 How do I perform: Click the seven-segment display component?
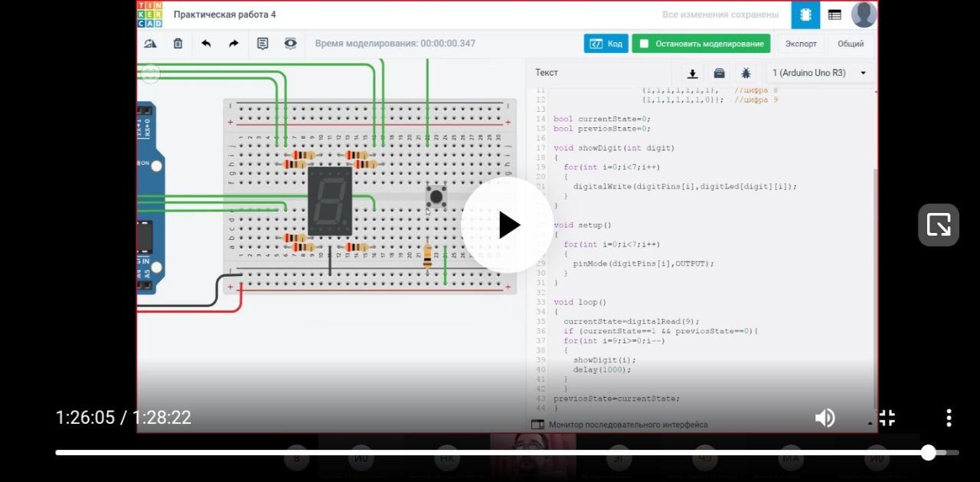coord(330,201)
